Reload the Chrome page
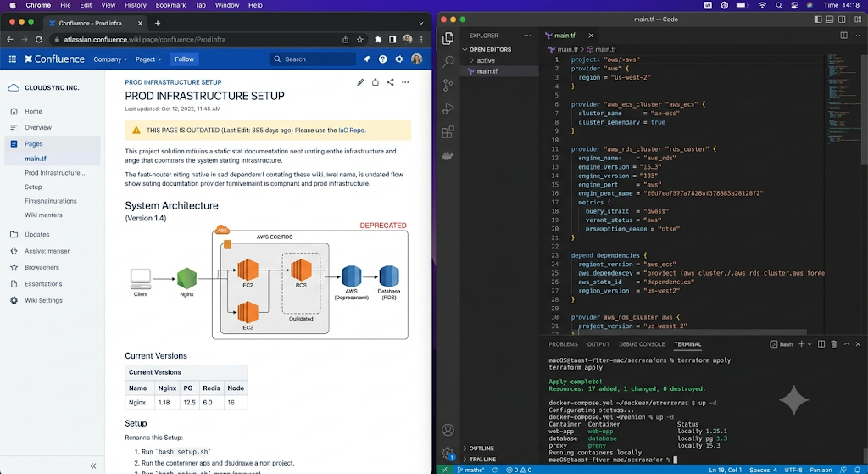This screenshot has width=868, height=474. [39, 39]
